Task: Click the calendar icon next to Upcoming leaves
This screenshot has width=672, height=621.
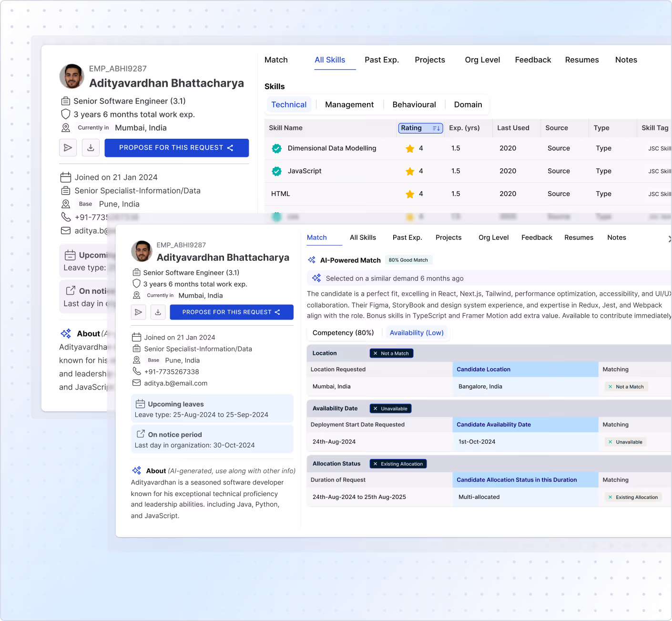Action: tap(140, 404)
